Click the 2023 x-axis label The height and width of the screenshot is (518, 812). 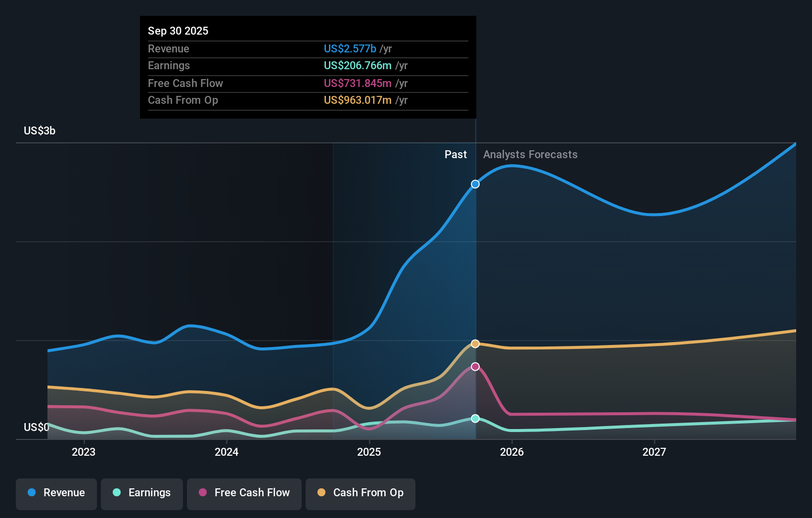pyautogui.click(x=84, y=452)
